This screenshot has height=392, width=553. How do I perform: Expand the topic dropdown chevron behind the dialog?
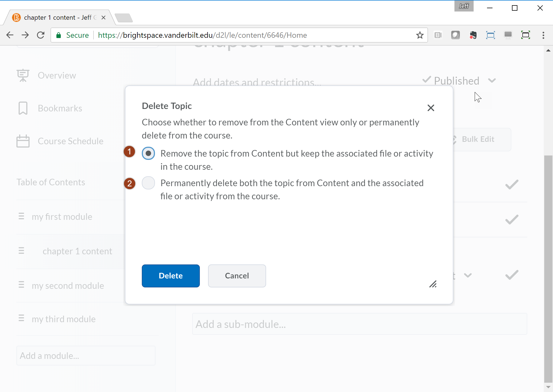(x=468, y=275)
